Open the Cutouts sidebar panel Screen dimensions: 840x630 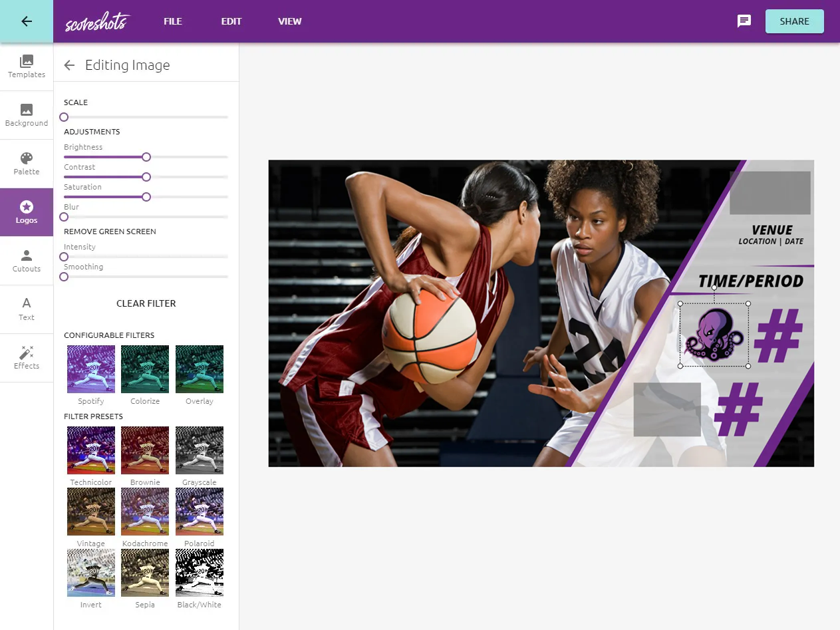click(x=27, y=261)
